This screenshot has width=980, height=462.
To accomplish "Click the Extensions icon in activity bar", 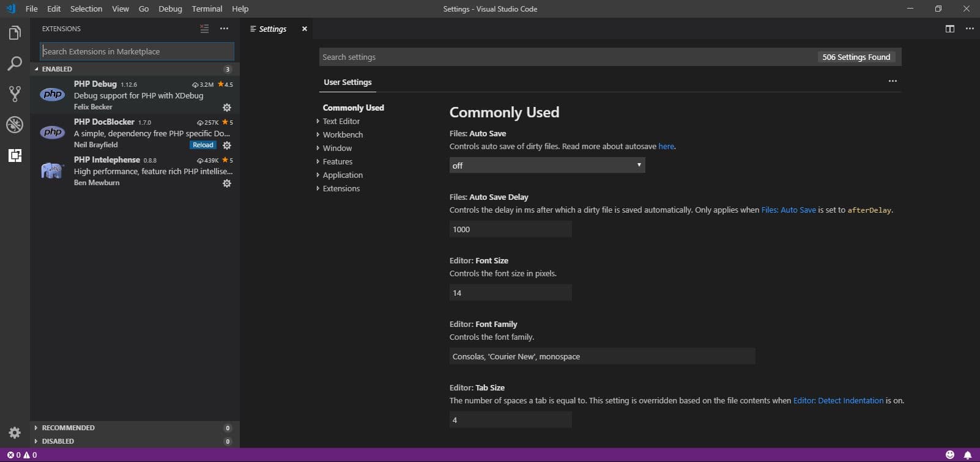I will 15,155.
